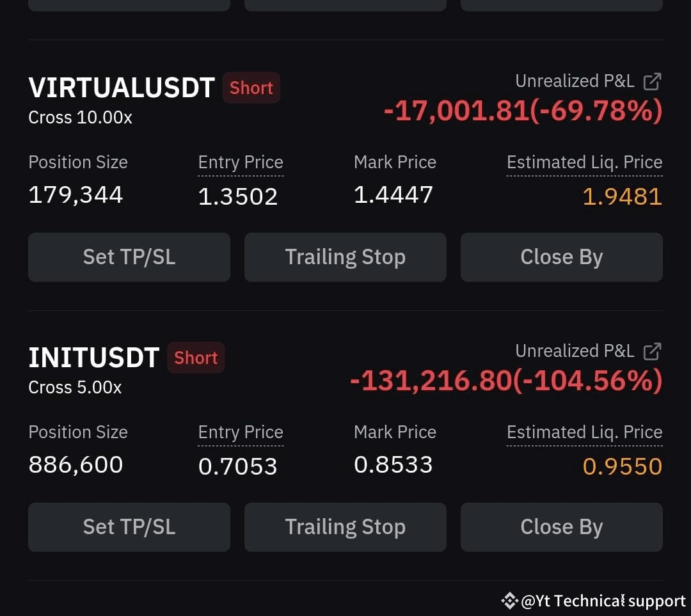Tap VIRTUALUSDT Estimated Liq. Price label

point(584,162)
